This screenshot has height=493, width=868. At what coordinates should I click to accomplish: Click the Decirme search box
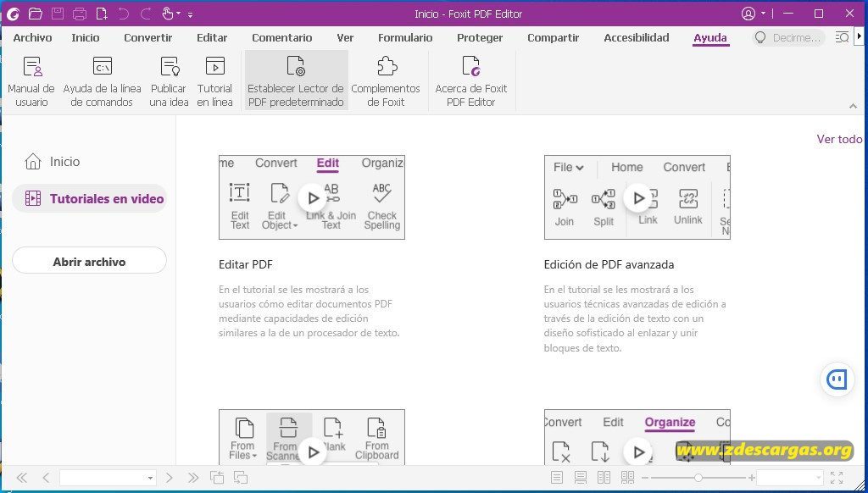[x=789, y=37]
